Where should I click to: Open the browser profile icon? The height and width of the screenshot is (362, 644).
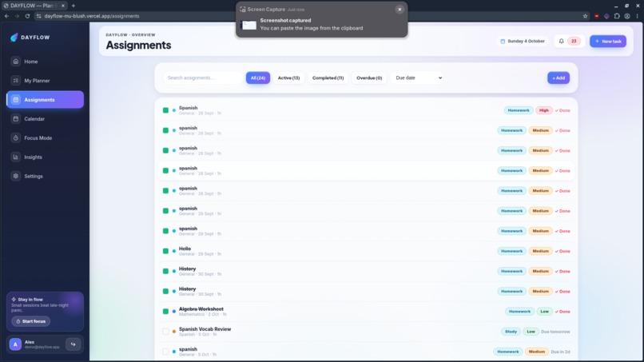point(627,16)
